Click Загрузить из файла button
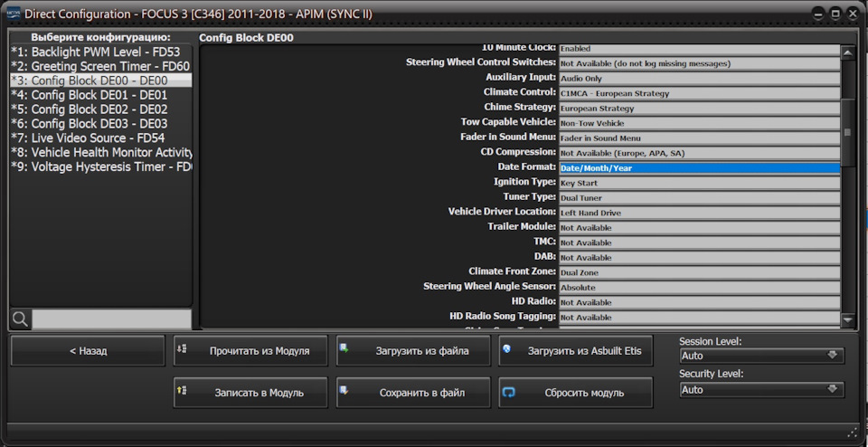Image resolution: width=868 pixels, height=447 pixels. (x=413, y=350)
